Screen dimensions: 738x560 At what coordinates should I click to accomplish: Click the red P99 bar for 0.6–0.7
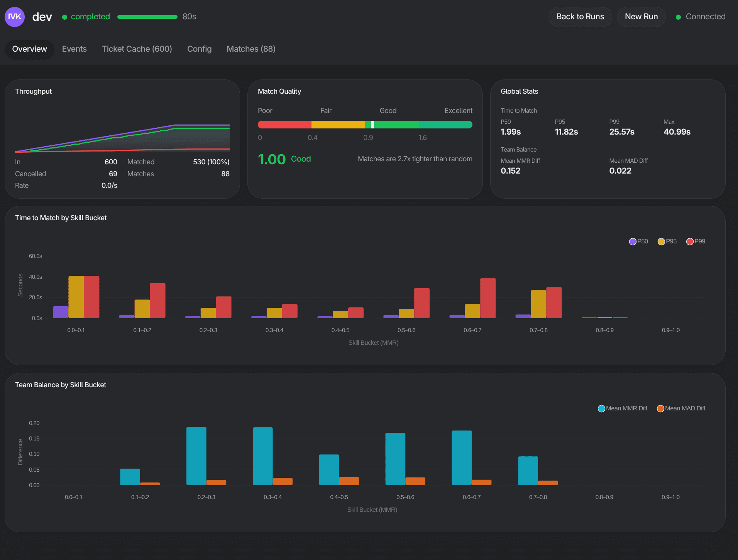(488, 298)
